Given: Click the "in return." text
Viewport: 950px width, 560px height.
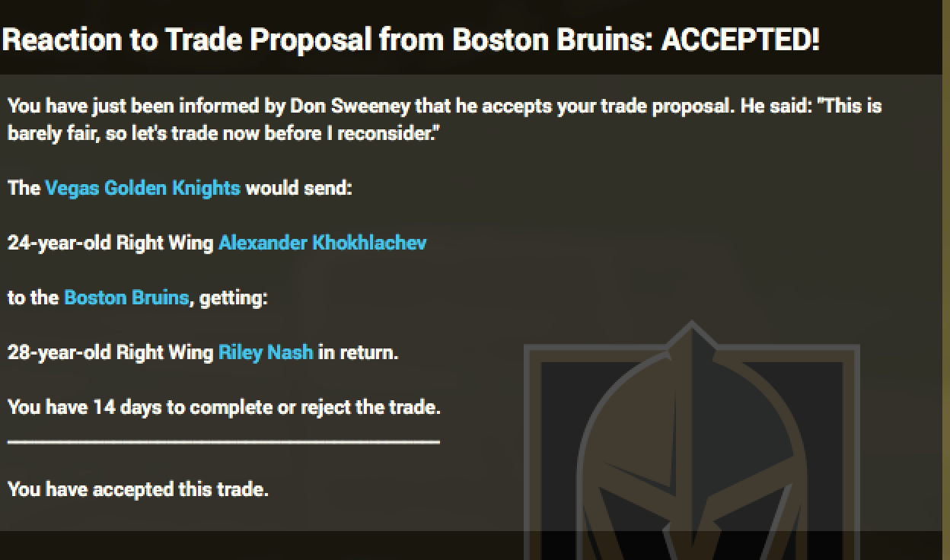Looking at the screenshot, I should coord(358,352).
